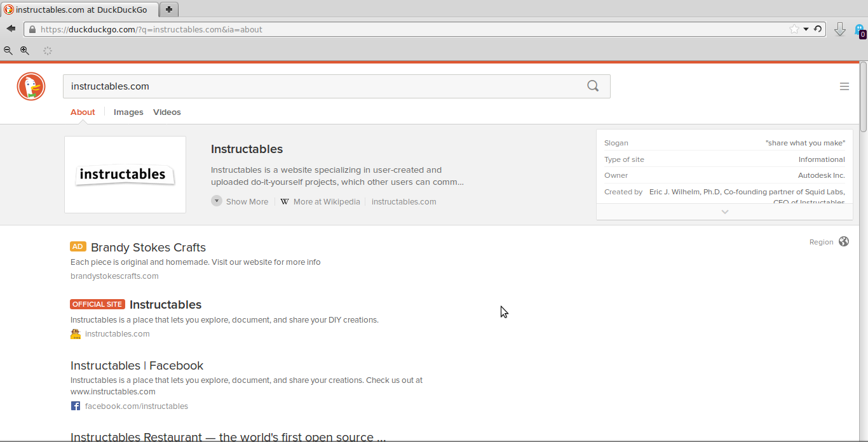Open Instructables | Facebook result
The height and width of the screenshot is (442, 868).
(x=137, y=366)
